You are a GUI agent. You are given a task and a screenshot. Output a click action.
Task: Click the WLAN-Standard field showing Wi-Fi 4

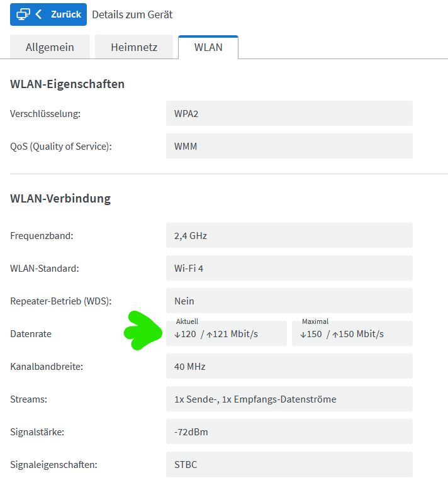(289, 269)
